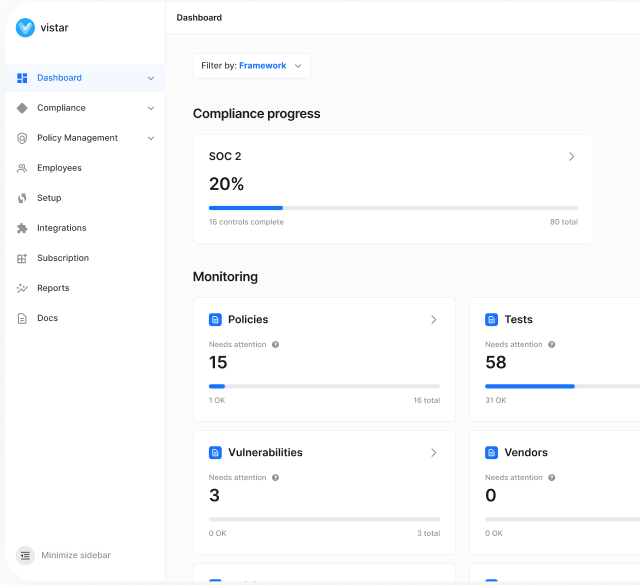Click the Setup sidebar icon

[22, 198]
